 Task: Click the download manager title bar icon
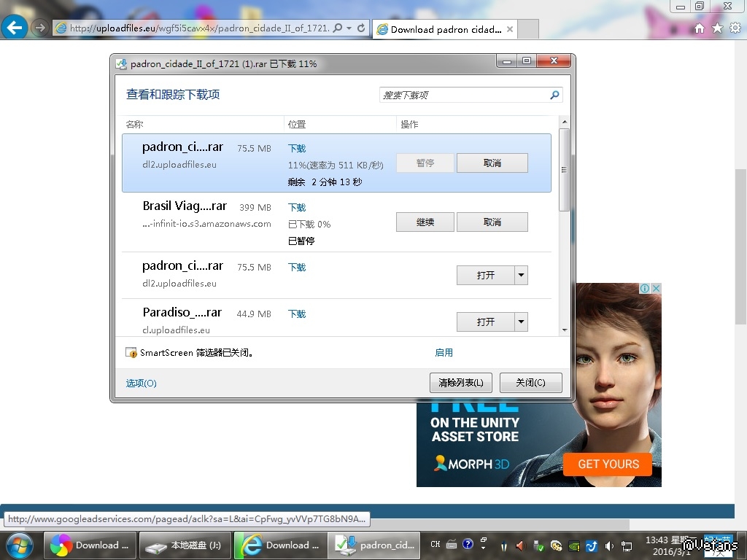tap(121, 64)
